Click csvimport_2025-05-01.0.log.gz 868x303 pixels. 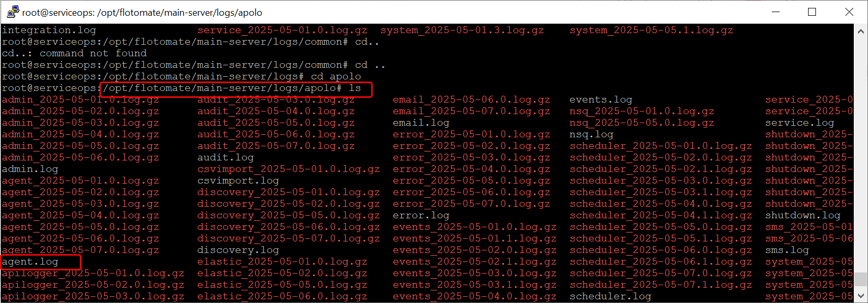click(x=289, y=169)
